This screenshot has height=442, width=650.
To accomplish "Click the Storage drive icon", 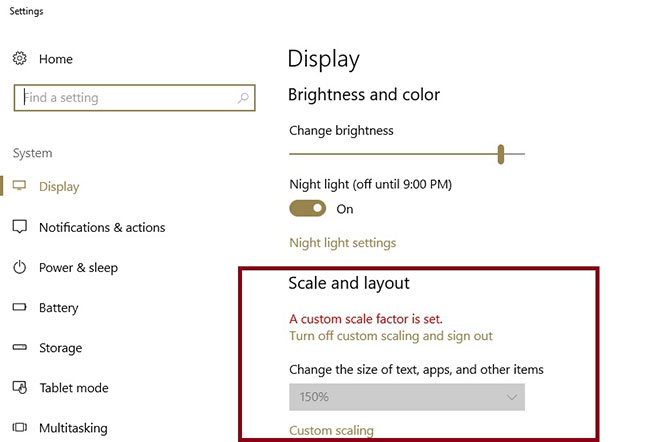I will point(19,347).
